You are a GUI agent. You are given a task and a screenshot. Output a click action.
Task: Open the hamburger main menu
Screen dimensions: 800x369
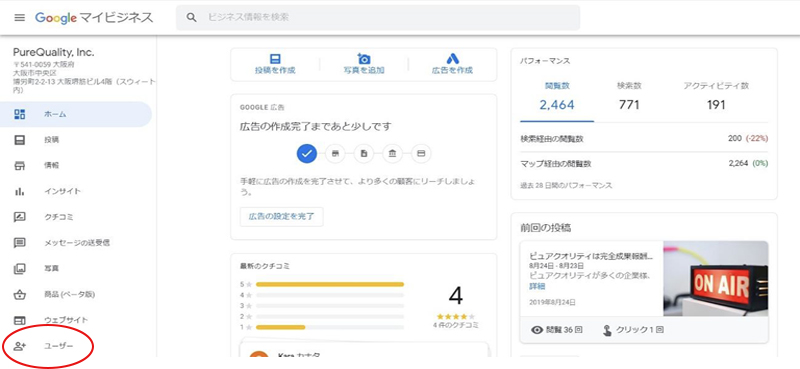19,18
